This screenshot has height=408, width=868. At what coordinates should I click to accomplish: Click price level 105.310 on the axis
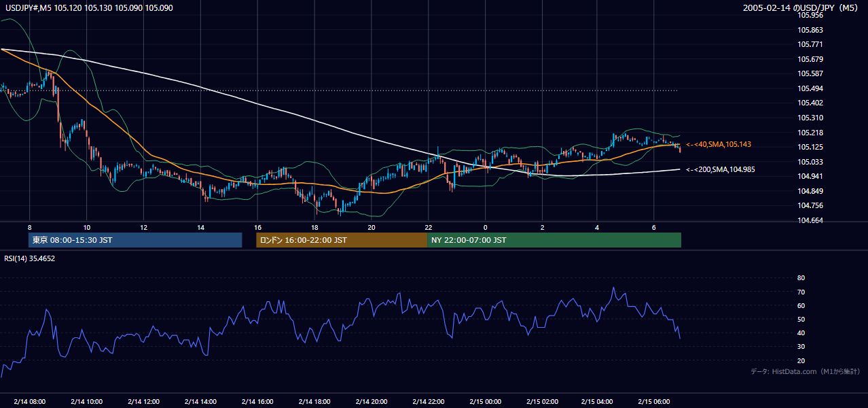810,118
